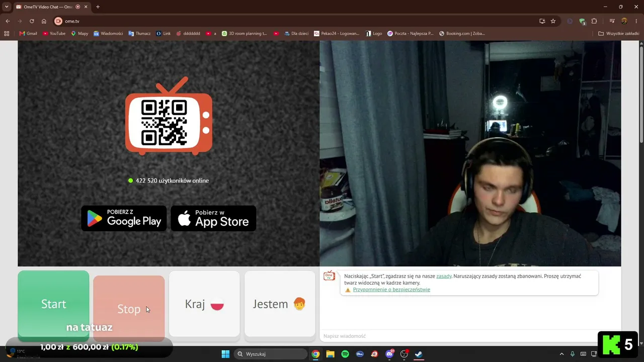Viewport: 644px width, 362px height.
Task: Open the Logo bookmark
Action: (373, 33)
